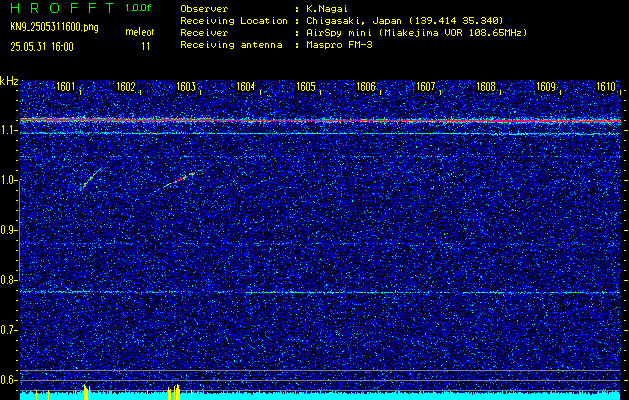The height and width of the screenshot is (400, 629).
Task: Click the Receiving Location label
Action: [x=234, y=20]
